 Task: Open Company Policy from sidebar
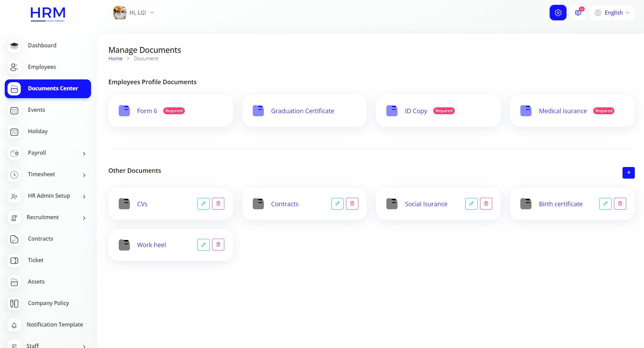point(48,303)
